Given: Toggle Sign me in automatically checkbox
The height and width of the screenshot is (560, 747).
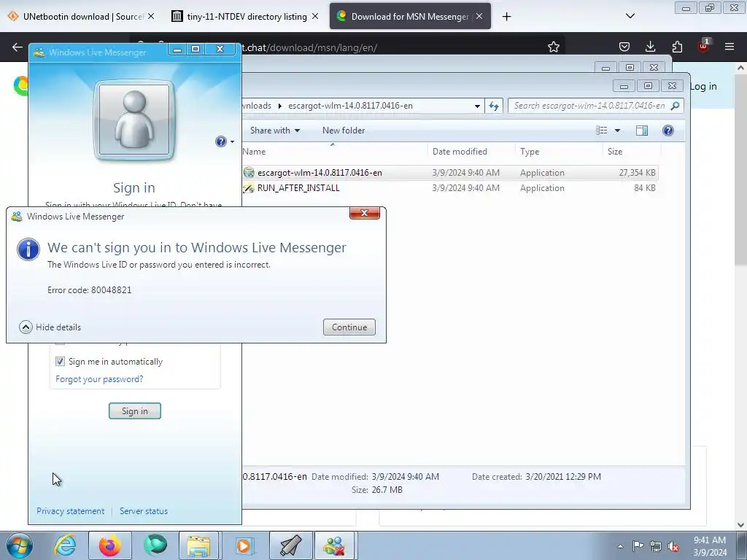Looking at the screenshot, I should [60, 362].
